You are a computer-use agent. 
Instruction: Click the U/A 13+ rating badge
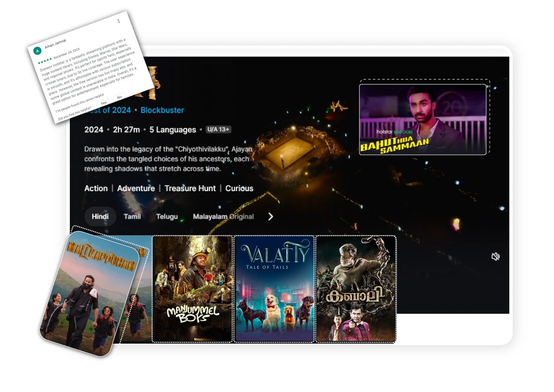pyautogui.click(x=218, y=129)
